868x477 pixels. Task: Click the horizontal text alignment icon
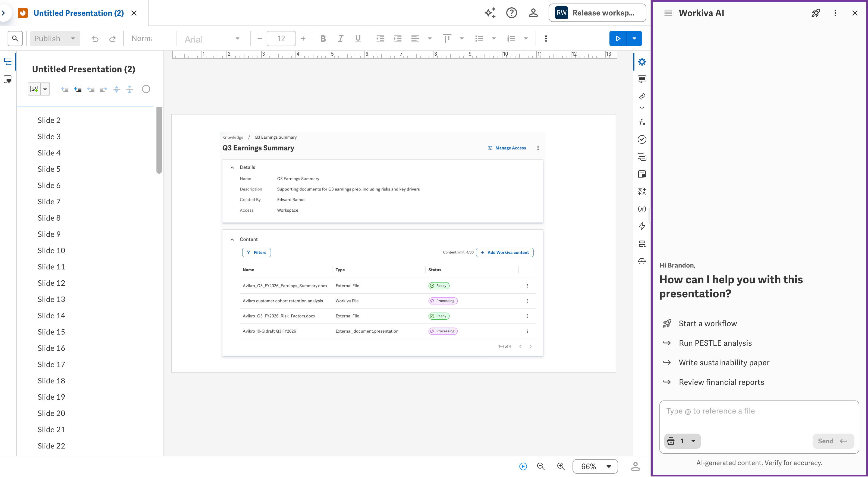[415, 39]
